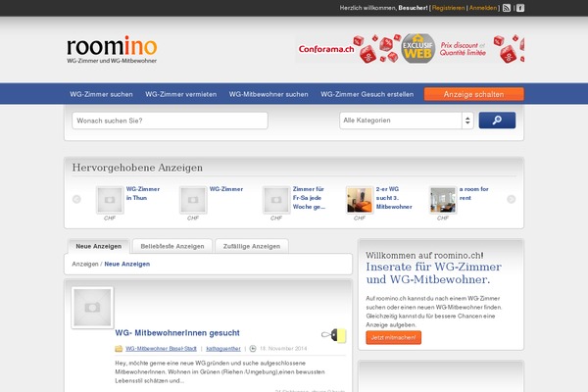Click the price tag icon on listing

click(x=333, y=335)
